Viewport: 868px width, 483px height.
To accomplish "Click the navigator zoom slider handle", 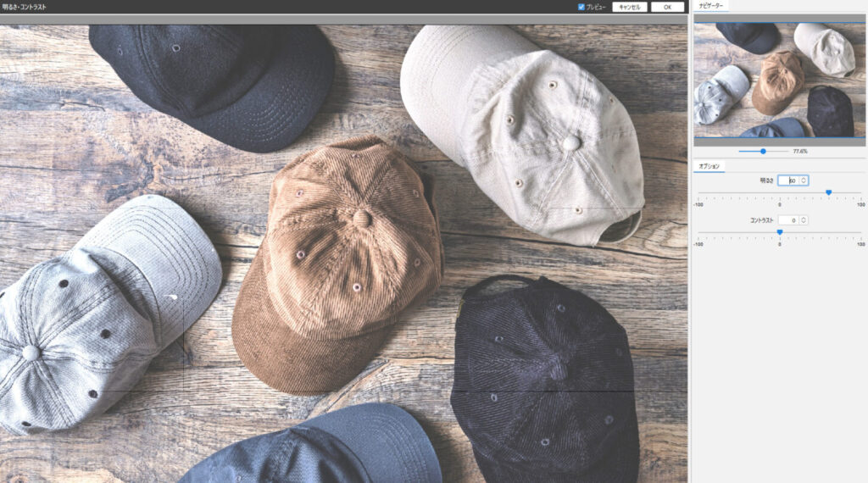I will [x=763, y=151].
